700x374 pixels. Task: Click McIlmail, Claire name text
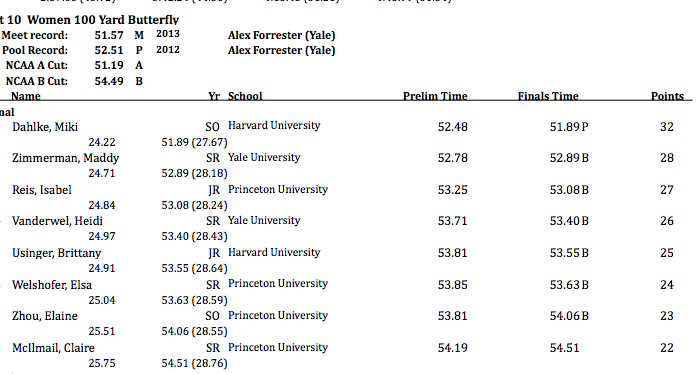54,348
